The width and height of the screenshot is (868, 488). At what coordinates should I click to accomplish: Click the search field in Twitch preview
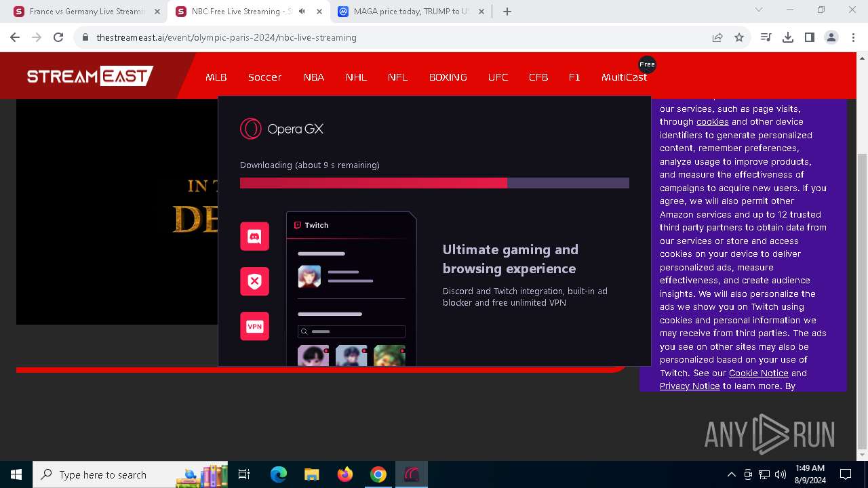pos(351,331)
